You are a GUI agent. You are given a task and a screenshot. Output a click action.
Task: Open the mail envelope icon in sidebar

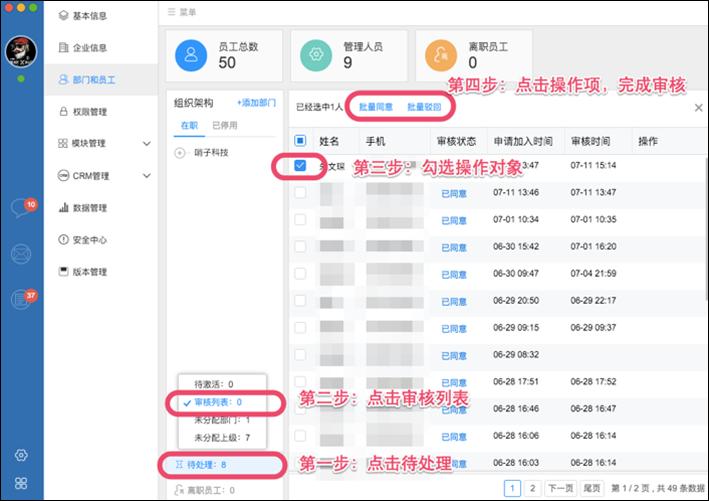(20, 254)
